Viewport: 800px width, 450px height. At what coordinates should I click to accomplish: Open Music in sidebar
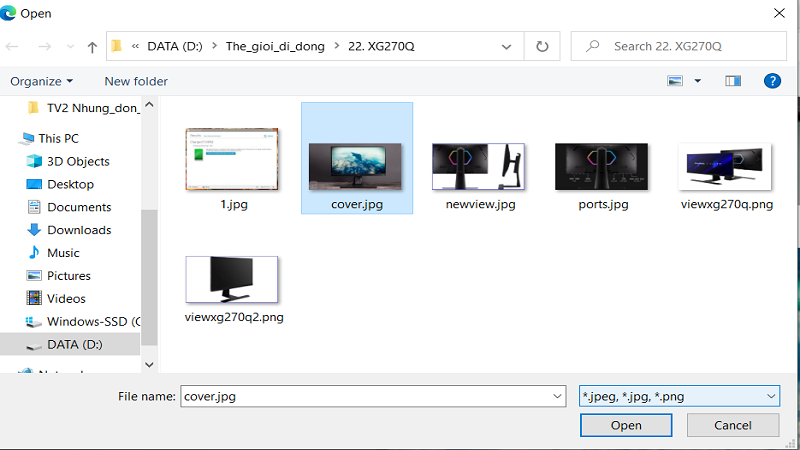(53, 253)
